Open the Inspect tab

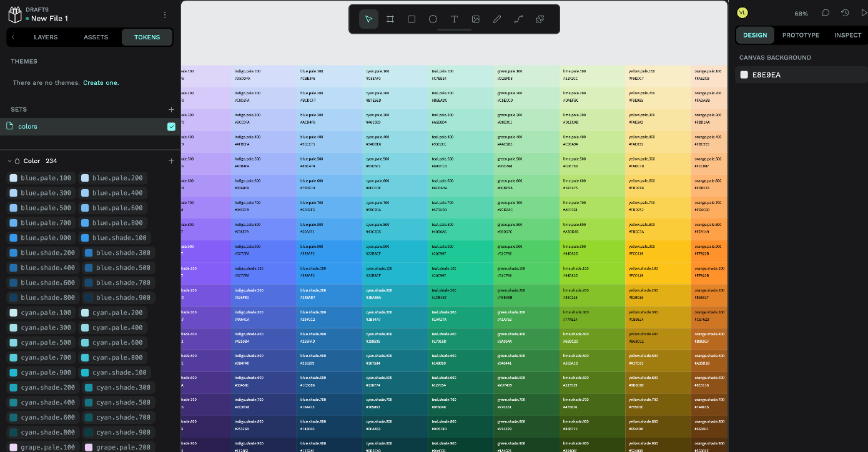[x=847, y=35]
